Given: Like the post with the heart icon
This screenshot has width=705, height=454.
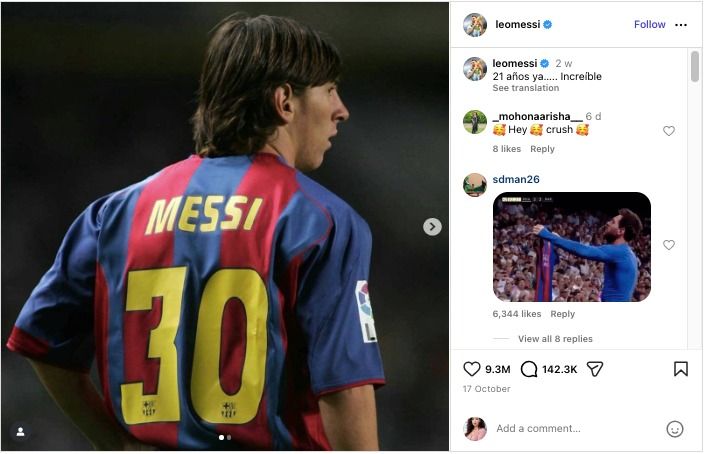Looking at the screenshot, I should (x=472, y=369).
